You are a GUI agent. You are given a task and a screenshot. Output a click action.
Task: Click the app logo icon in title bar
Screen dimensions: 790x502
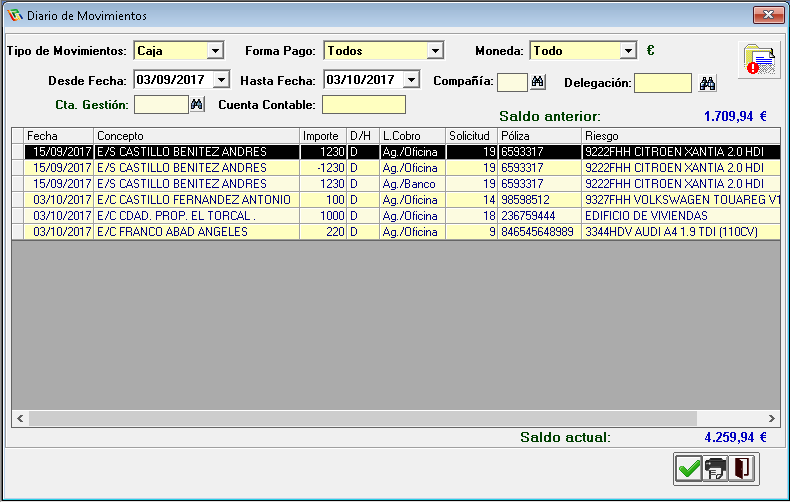15,15
